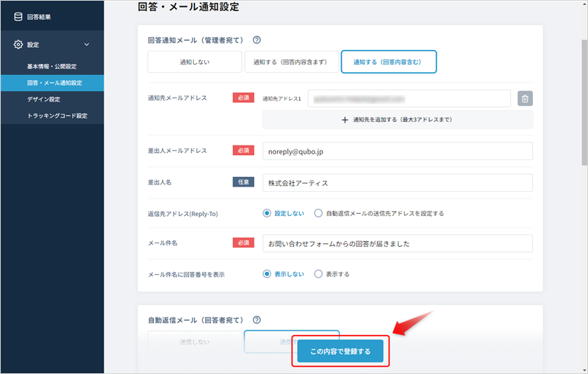Select the 通知しない option button
This screenshot has height=374, width=588.
[194, 62]
